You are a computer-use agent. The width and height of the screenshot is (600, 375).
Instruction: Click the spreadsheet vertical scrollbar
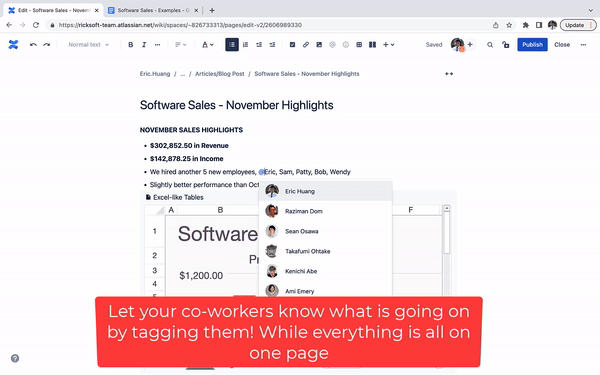(x=447, y=233)
